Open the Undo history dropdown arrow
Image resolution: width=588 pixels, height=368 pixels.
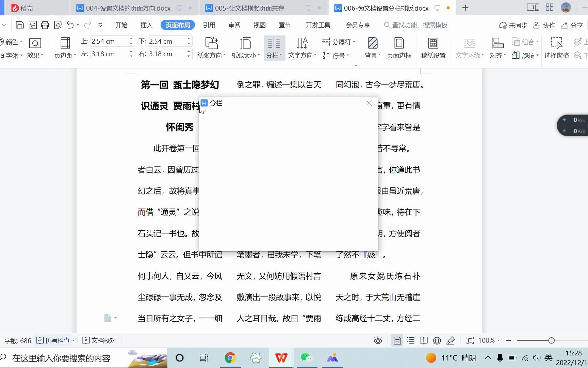pyautogui.click(x=78, y=25)
